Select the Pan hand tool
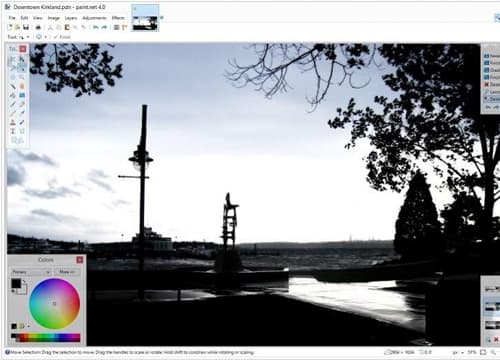Image resolution: width=500 pixels, height=360 pixels. coord(22,86)
